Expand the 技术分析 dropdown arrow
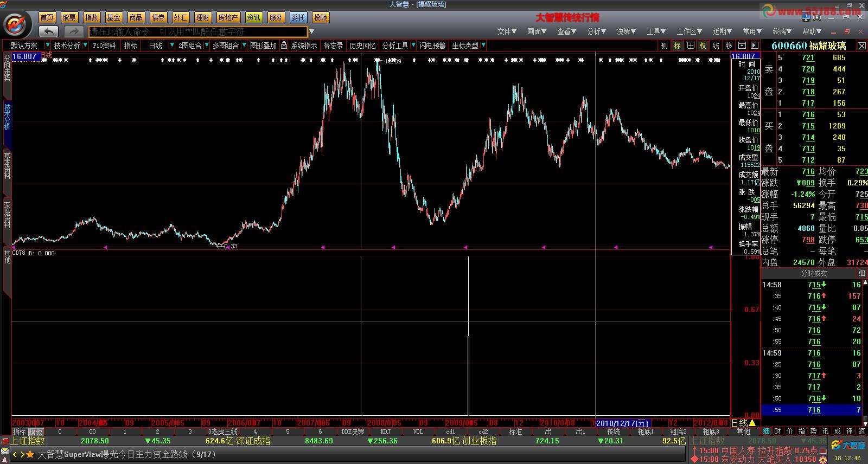 tap(85, 46)
